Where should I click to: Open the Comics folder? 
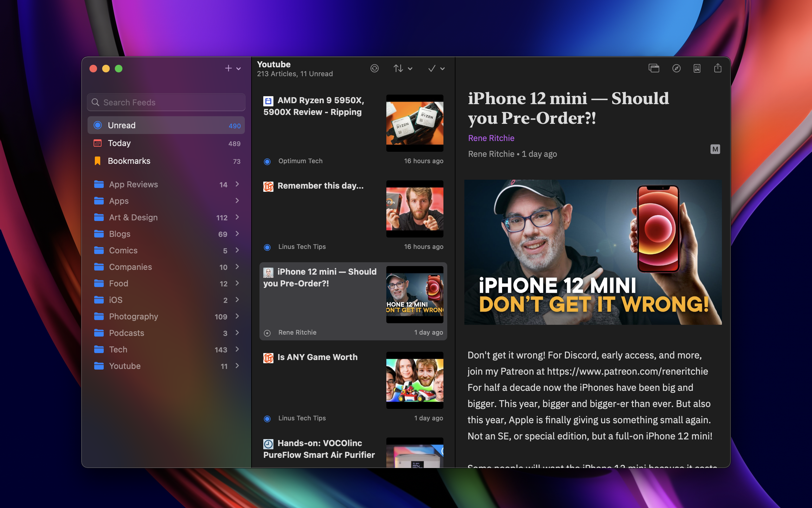coord(166,250)
